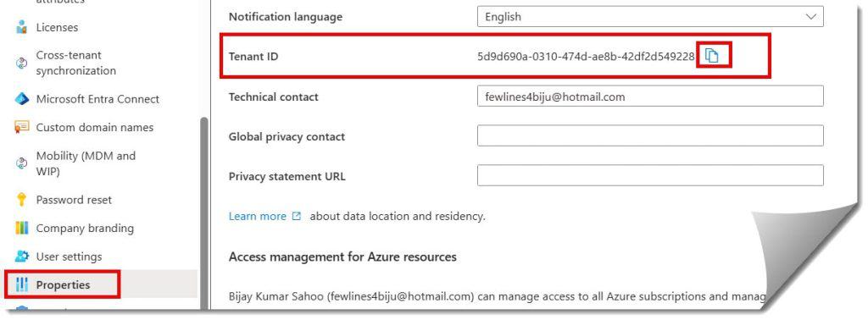
Task: Copy the Tenant ID to clipboard
Action: pos(712,55)
